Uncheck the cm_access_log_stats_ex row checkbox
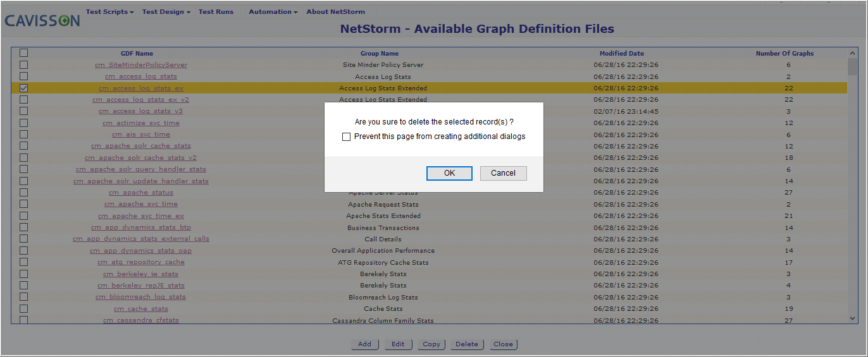 pos(23,88)
